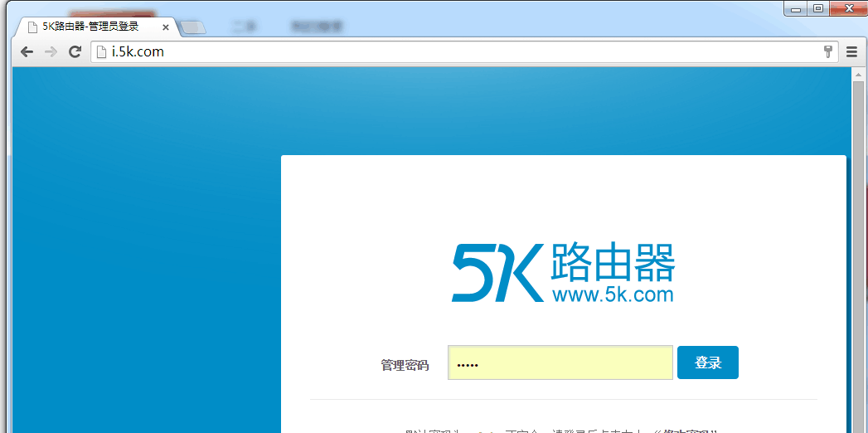Click the 登录 login button
This screenshot has height=433, width=868.
[708, 362]
